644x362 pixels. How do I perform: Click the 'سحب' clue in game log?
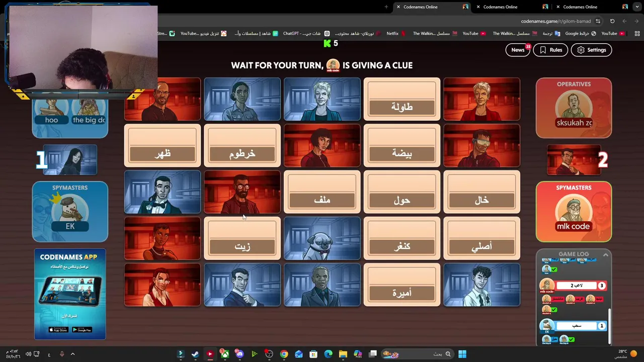pyautogui.click(x=577, y=326)
